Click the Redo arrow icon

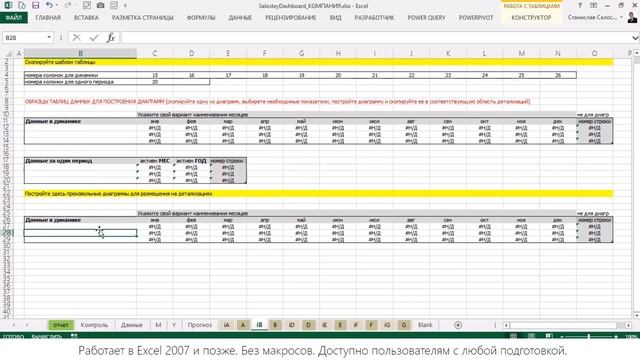click(x=68, y=5)
